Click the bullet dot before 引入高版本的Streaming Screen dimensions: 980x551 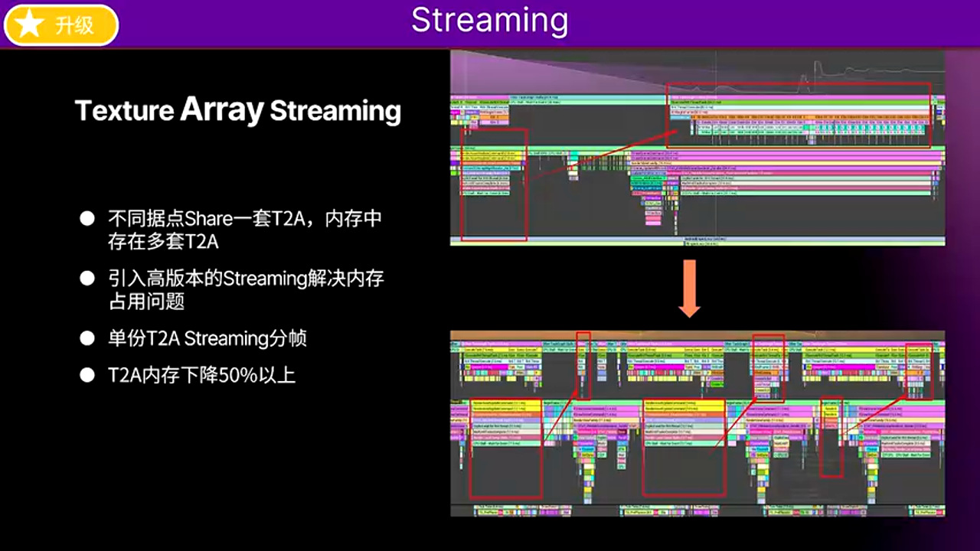[x=87, y=279]
